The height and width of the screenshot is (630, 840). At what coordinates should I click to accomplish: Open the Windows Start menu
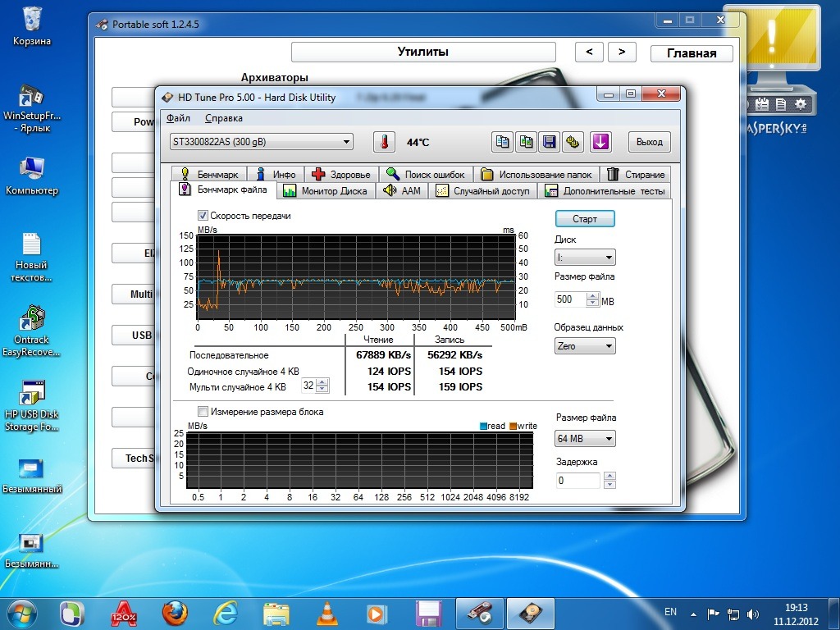pos(21,614)
